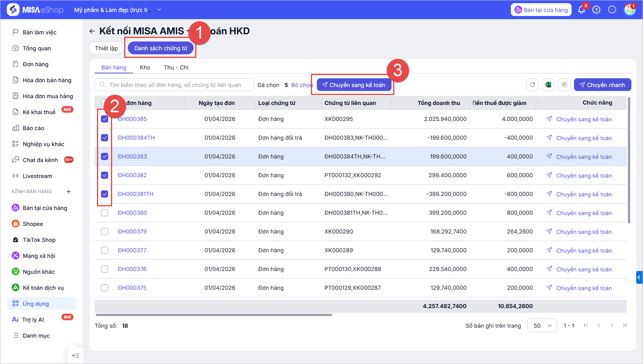Open order link ĐH000379
643x364 pixels.
point(132,231)
